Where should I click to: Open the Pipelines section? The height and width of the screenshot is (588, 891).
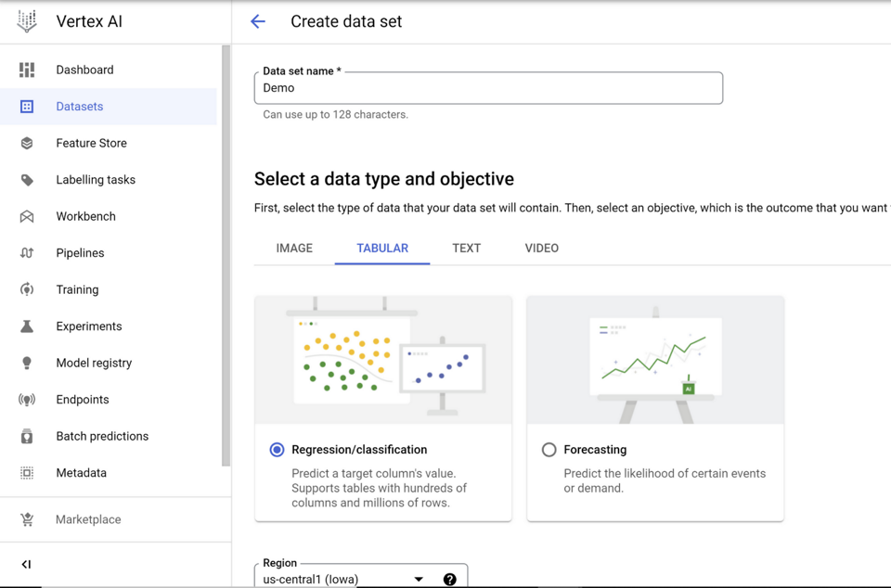tap(79, 252)
